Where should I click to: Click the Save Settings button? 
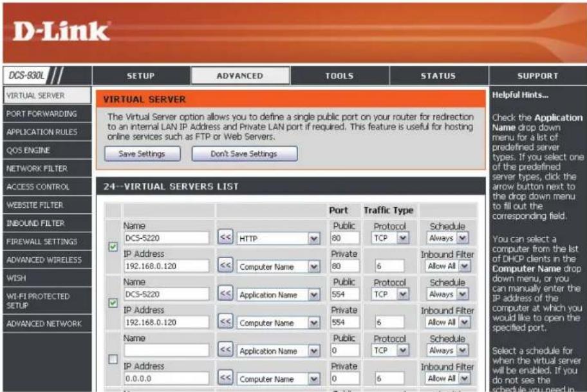(142, 154)
